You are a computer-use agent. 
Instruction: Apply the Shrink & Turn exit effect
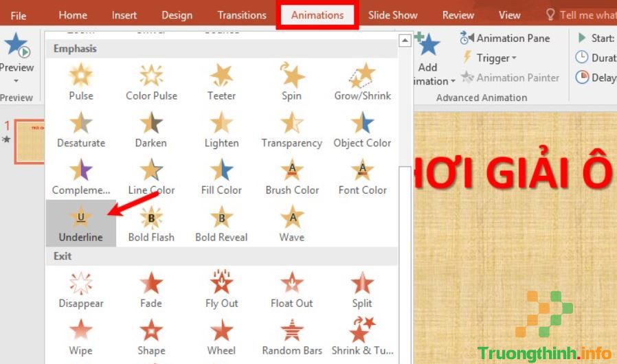click(x=362, y=337)
